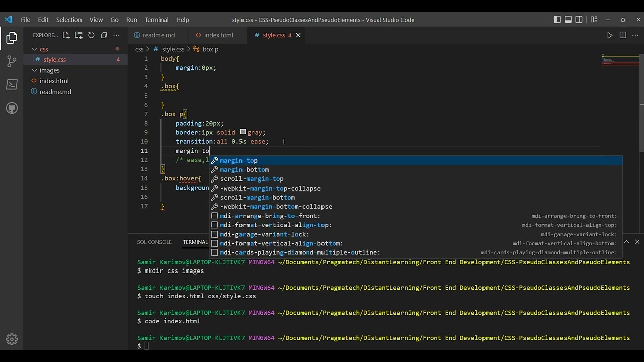Choose mdi-garage-variant-lock snippet suggestion

coord(416,234)
